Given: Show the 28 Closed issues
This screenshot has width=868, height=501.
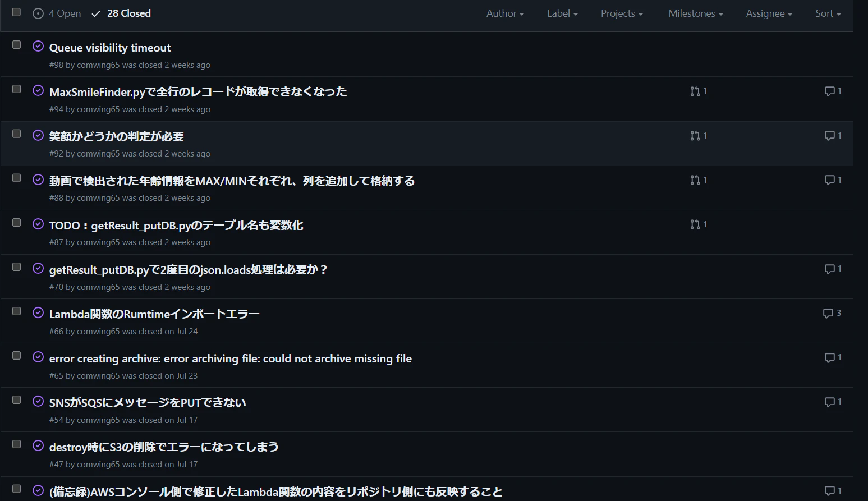Looking at the screenshot, I should pos(121,13).
